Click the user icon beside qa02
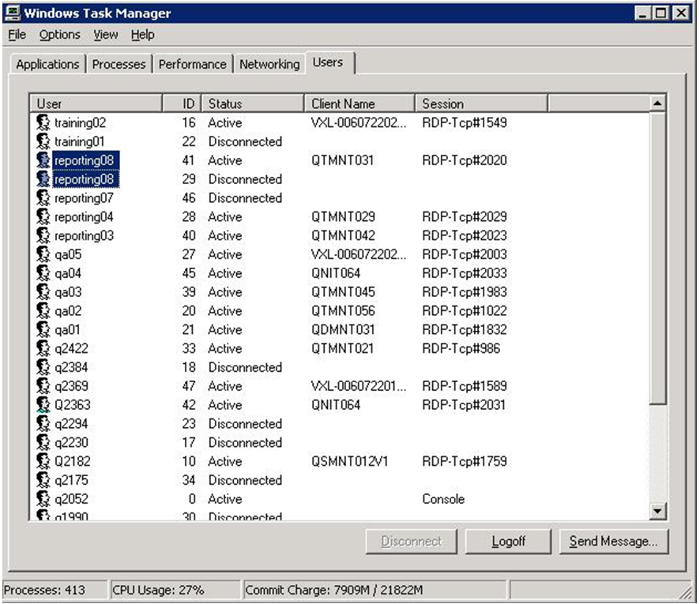This screenshot has height=604, width=700. tap(43, 311)
